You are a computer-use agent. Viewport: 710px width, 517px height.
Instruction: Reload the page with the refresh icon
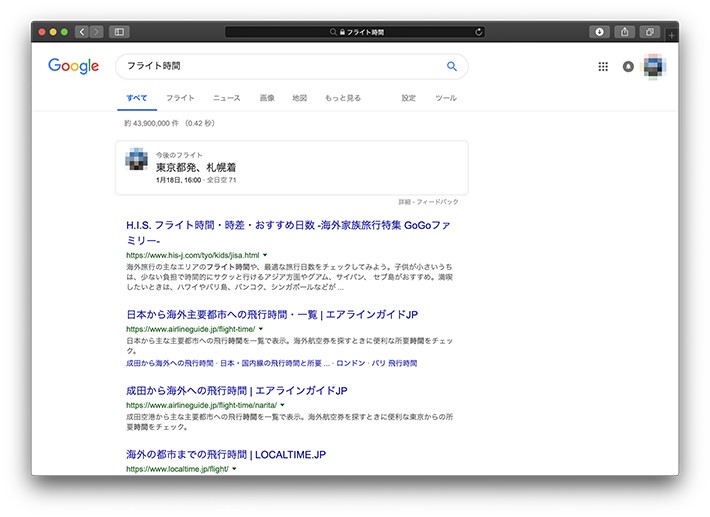[479, 32]
